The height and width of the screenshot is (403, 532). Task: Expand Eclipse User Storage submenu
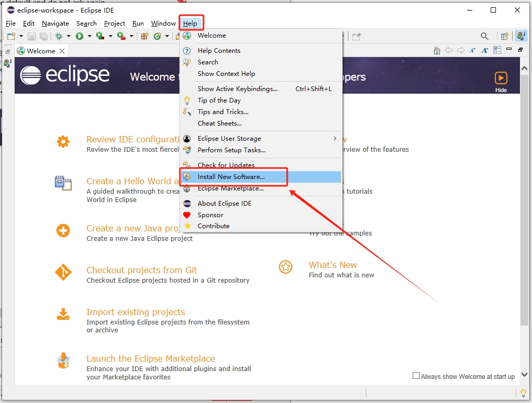click(335, 139)
